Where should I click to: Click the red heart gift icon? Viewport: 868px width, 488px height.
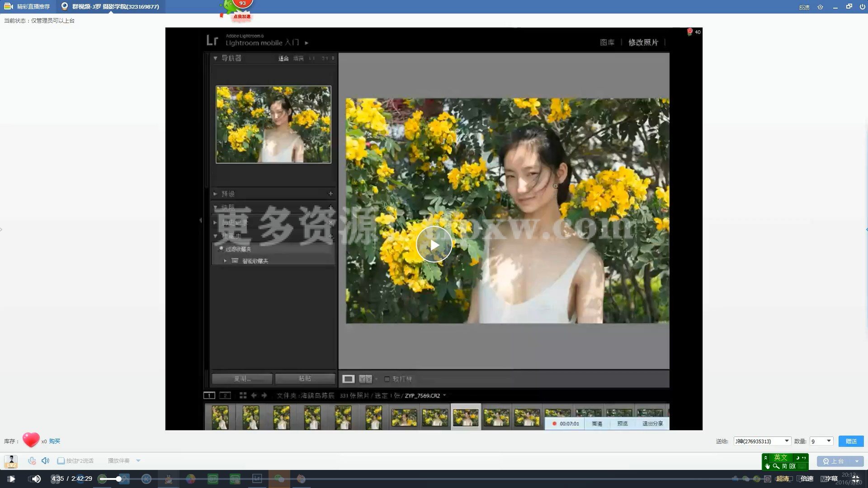coord(31,440)
